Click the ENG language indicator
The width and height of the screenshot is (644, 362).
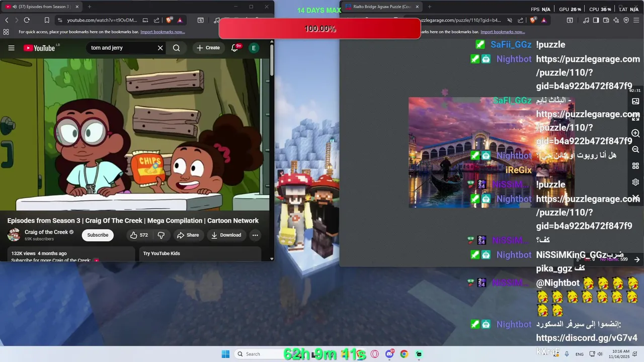click(580, 354)
